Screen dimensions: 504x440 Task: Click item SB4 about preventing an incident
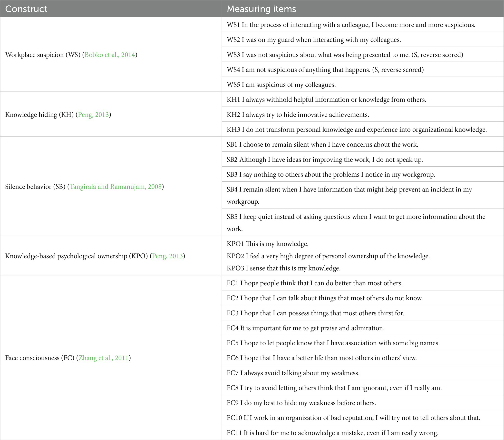[x=349, y=195]
